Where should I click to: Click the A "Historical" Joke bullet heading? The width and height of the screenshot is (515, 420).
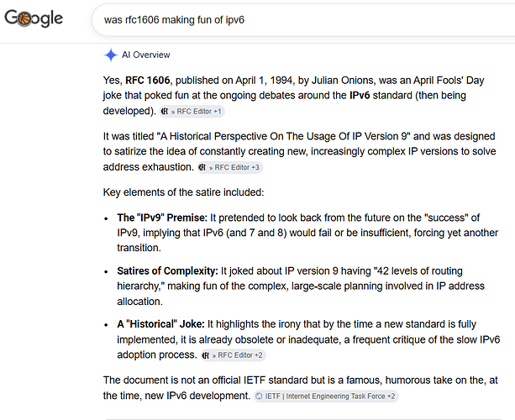[x=160, y=324]
